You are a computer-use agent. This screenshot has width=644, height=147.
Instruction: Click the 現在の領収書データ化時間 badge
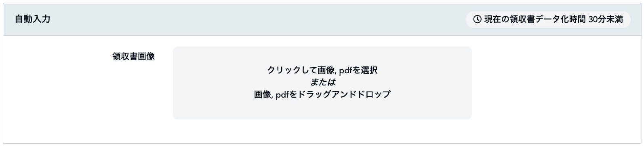(x=548, y=19)
